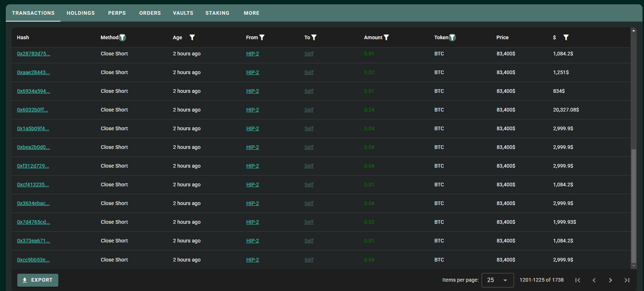Click the table vertical scrollbar thumb

[x=634, y=206]
